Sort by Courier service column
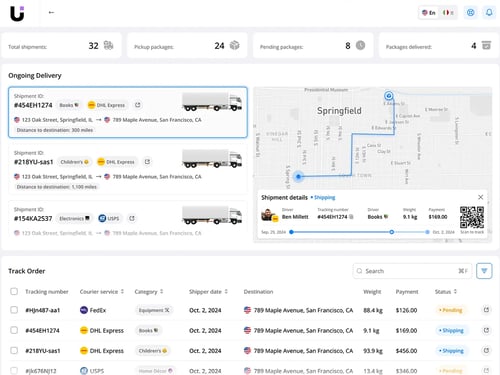500x375 pixels. [x=102, y=292]
